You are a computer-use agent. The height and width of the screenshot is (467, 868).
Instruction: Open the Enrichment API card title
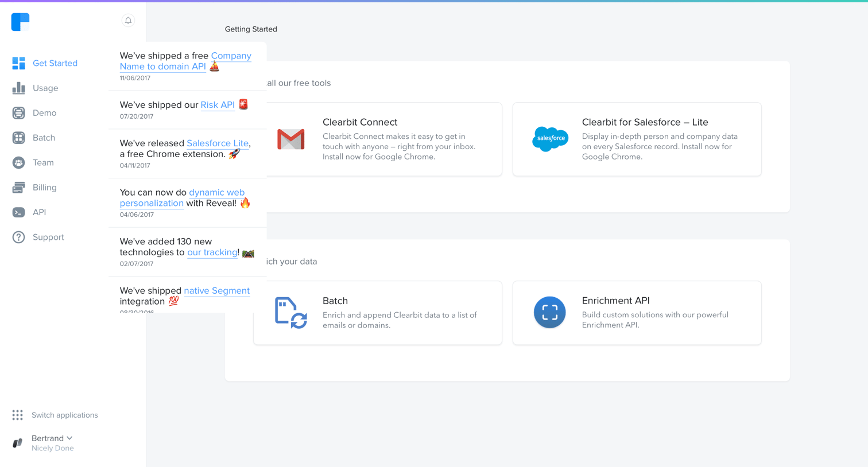coord(616,301)
